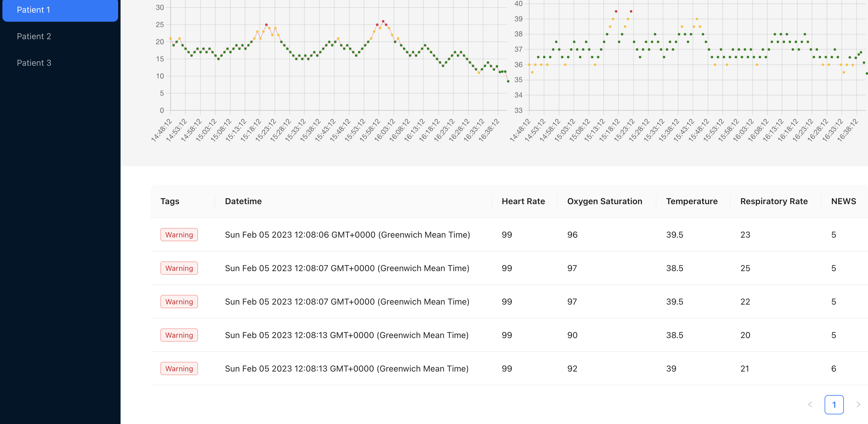Viewport: 868px width, 424px height.
Task: Sort the table by the NEWS column
Action: (x=843, y=201)
